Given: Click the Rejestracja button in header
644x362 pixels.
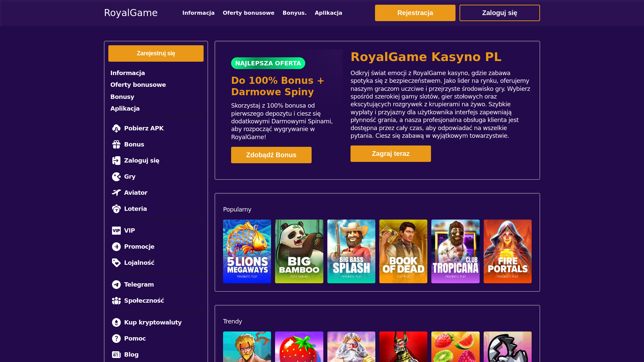Looking at the screenshot, I should (x=415, y=13).
